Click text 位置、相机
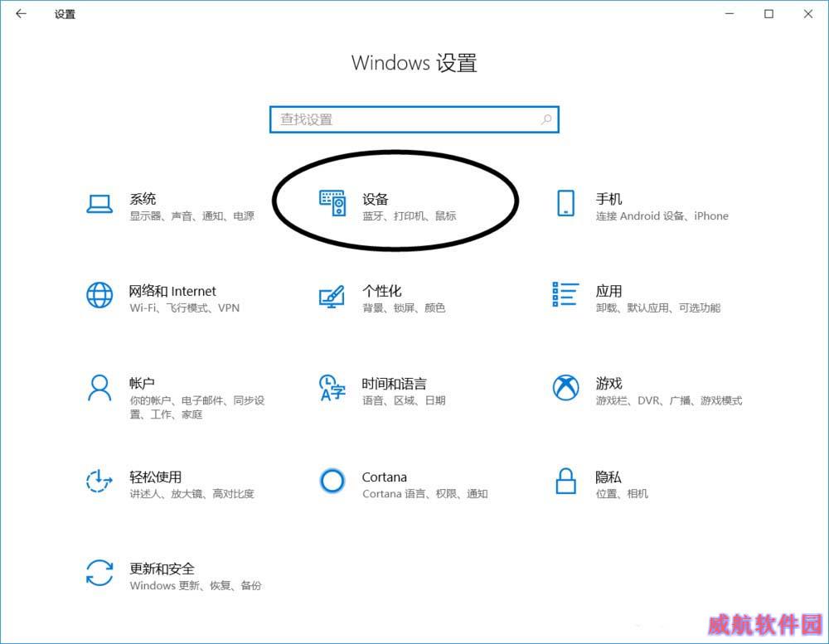 (622, 493)
